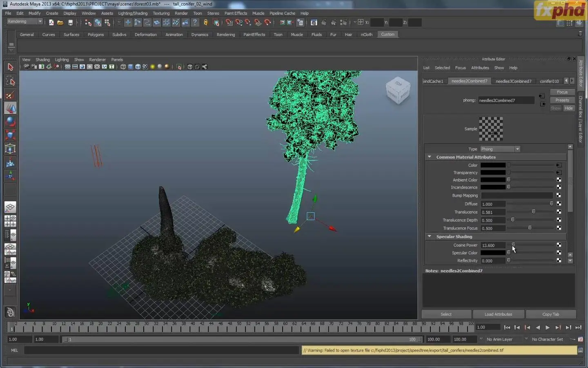
Task: Collapse the Common Material Attributes section
Action: coord(429,157)
